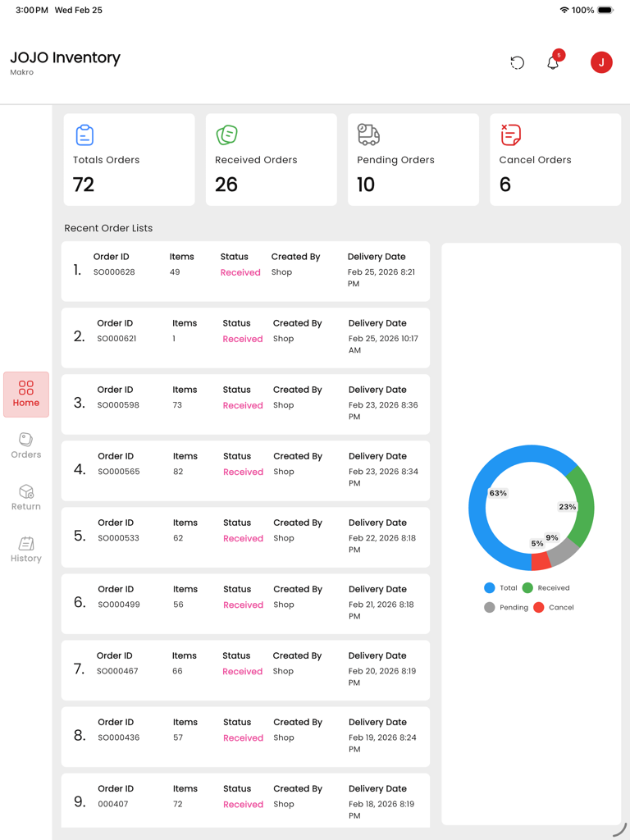This screenshot has height=840, width=630.
Task: Click the Received Orders green icon
Action: [226, 135]
